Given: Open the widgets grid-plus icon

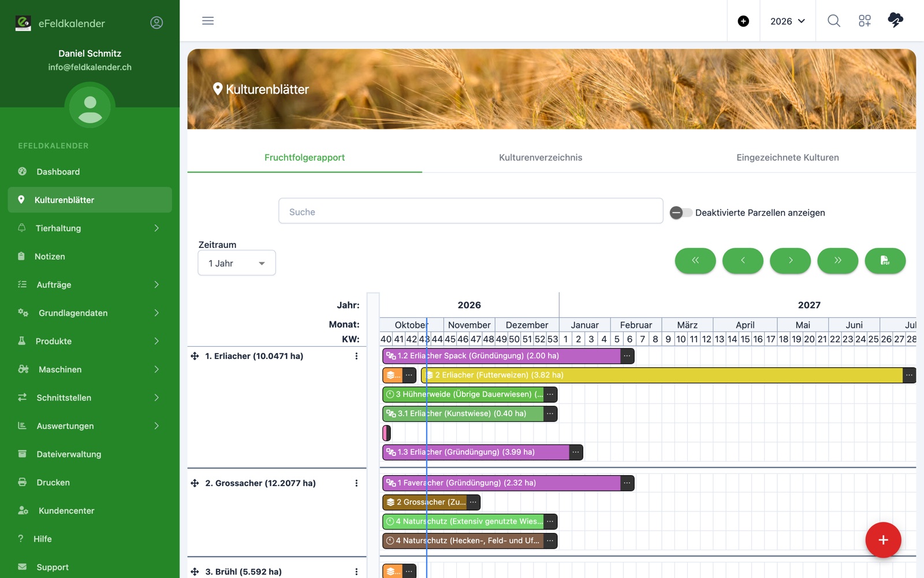Looking at the screenshot, I should [x=865, y=21].
